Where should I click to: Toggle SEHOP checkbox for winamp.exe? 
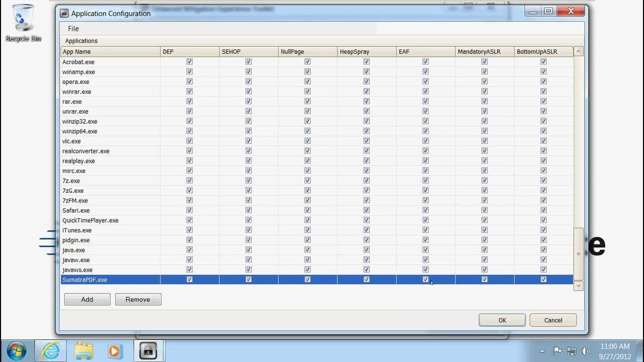point(249,71)
